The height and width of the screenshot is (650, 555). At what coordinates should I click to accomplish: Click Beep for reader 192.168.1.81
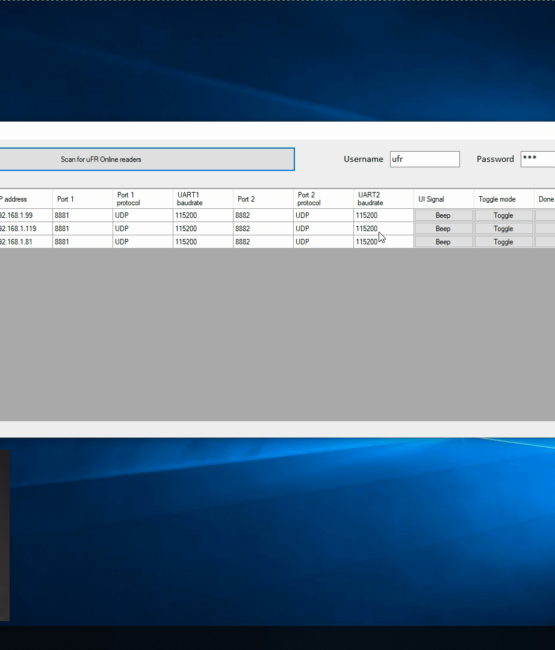click(x=443, y=242)
